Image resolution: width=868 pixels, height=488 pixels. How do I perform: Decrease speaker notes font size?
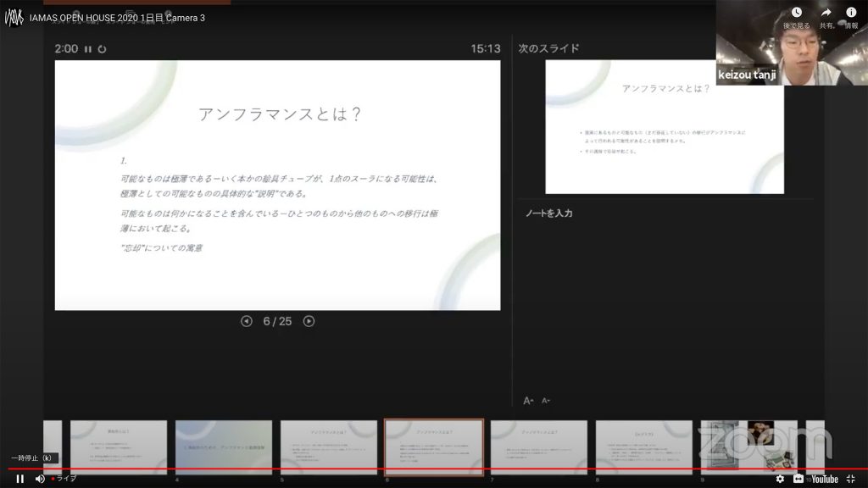pyautogui.click(x=546, y=401)
